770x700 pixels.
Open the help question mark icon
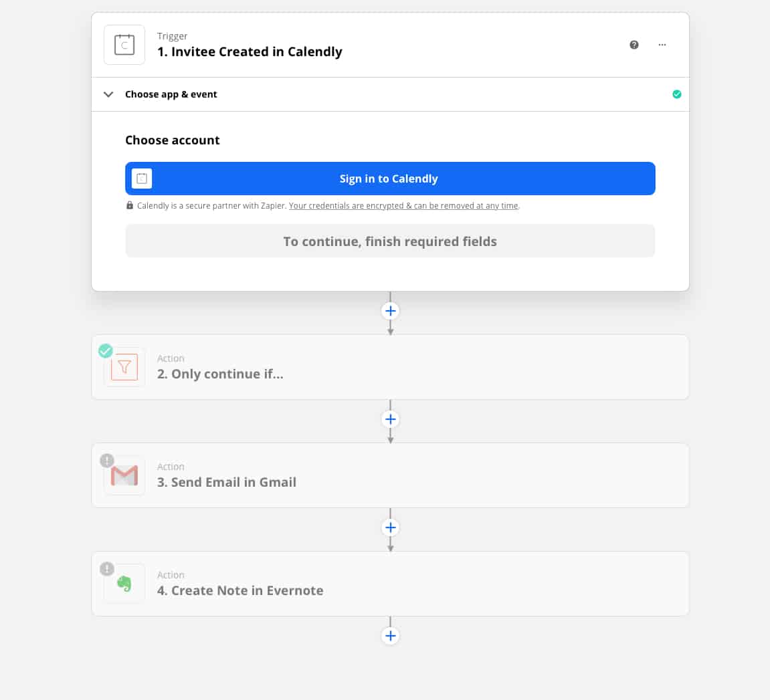coord(634,45)
